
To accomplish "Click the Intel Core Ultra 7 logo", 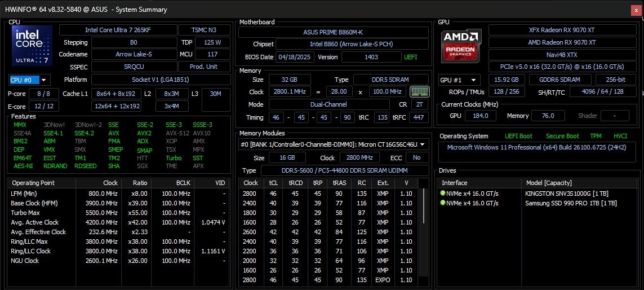I will coord(32,46).
